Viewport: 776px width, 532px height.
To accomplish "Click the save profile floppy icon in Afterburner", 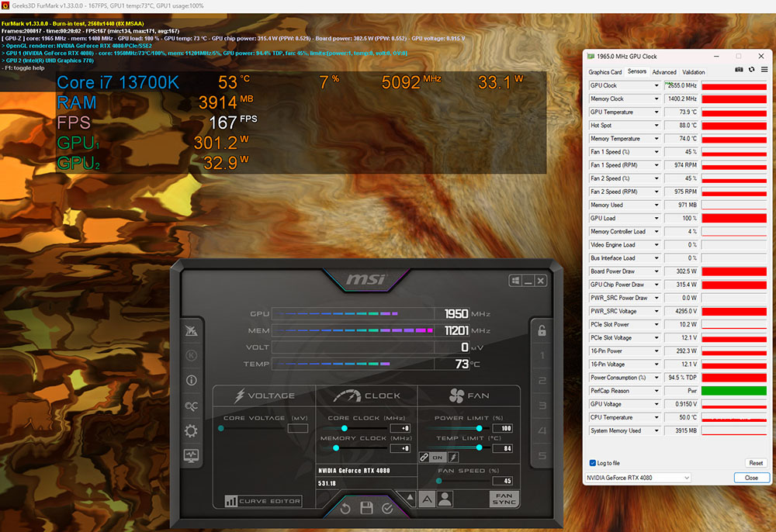I will click(366, 508).
